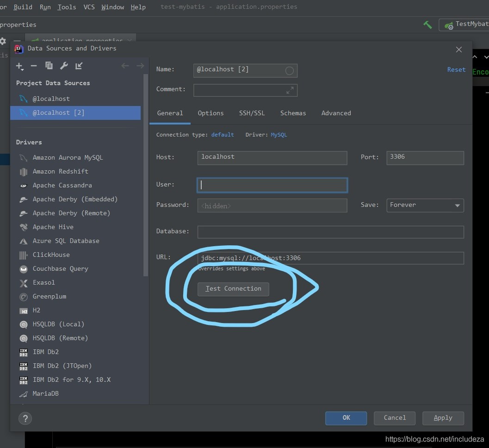The height and width of the screenshot is (448, 489).
Task: Expand the Comment field editor
Action: coord(290,90)
